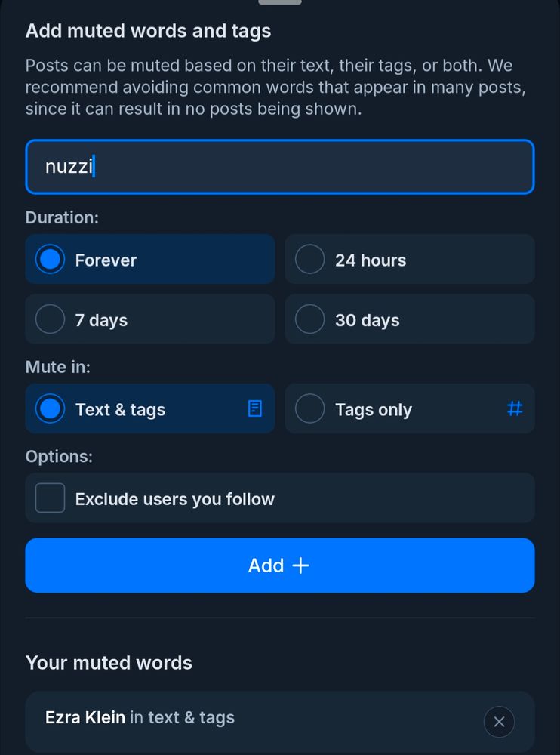Viewport: 560px width, 755px height.
Task: Remove the Ezra Klein muted word
Action: coord(499,722)
